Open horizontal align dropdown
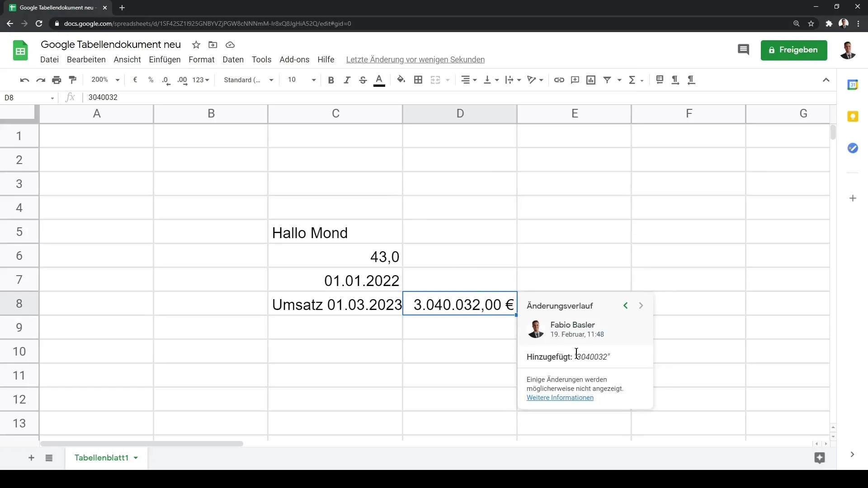The height and width of the screenshot is (488, 868). (469, 80)
